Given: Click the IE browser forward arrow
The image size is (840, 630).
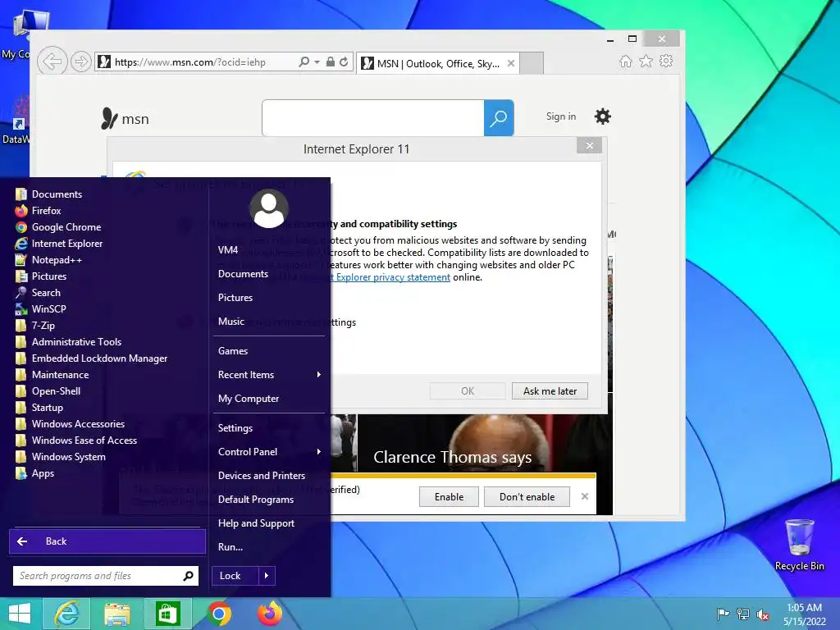Looking at the screenshot, I should click(80, 62).
